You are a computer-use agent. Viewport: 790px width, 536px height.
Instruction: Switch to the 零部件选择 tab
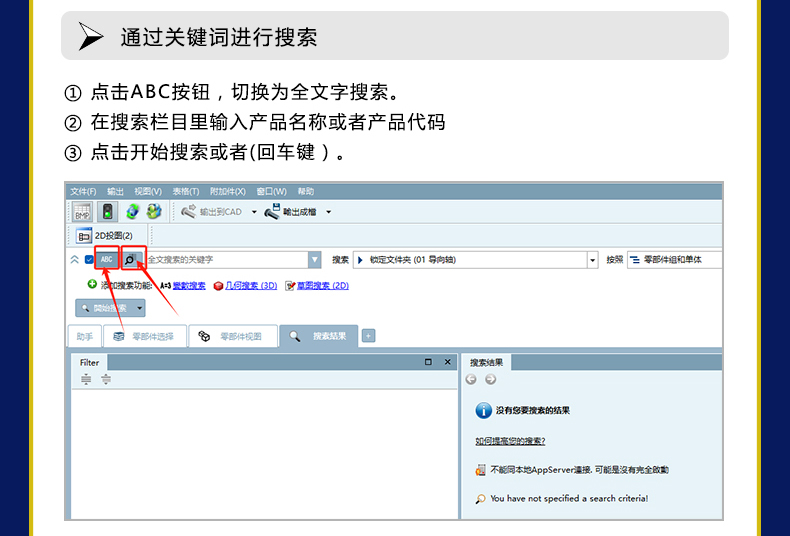click(x=143, y=337)
